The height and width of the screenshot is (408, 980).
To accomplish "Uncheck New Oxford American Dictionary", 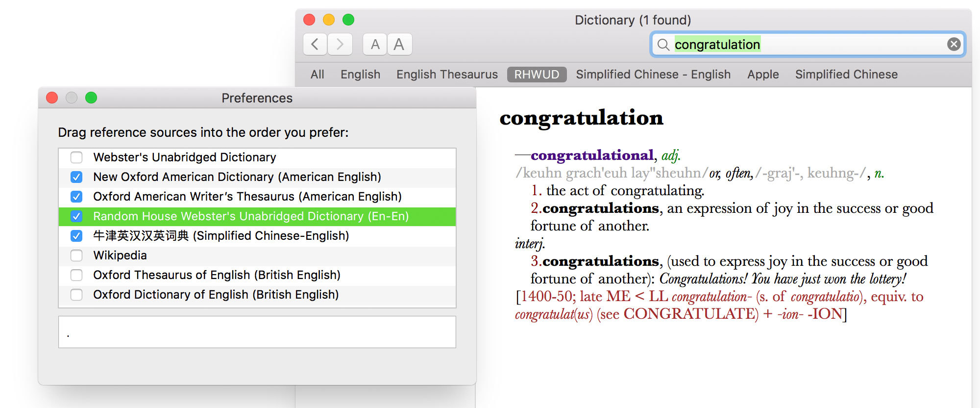I will (x=76, y=177).
